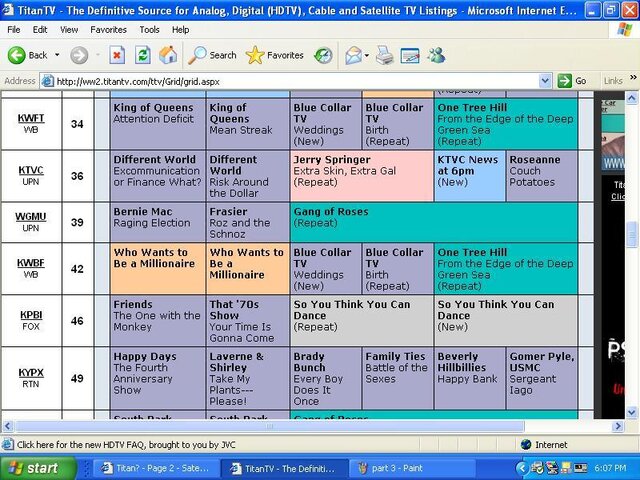Click vertical scrollbar up arrow
This screenshot has height=480, width=640.
tap(631, 98)
